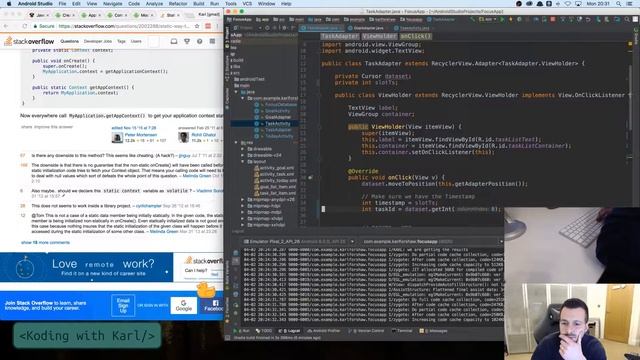This screenshot has width=640, height=360.
Task: Click the Search Everywhere magnifier in Android Studio toolbar
Action: (x=627, y=19)
